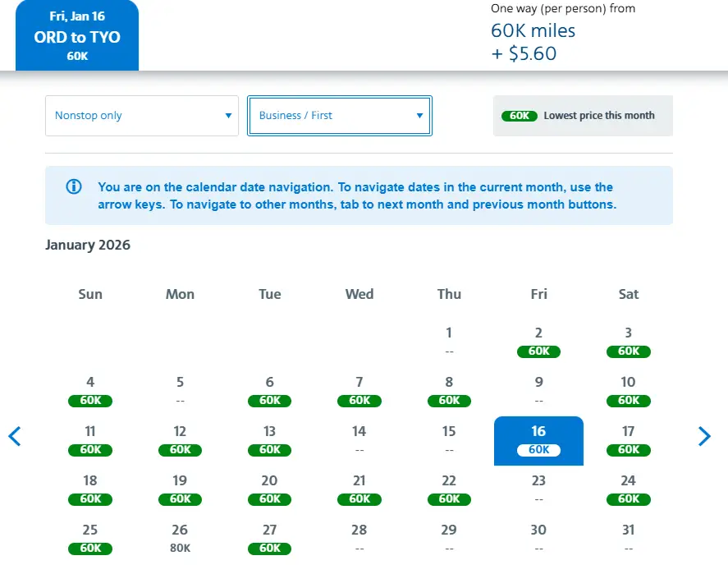Choose Saturday January 3 on the calendar

[628, 341]
